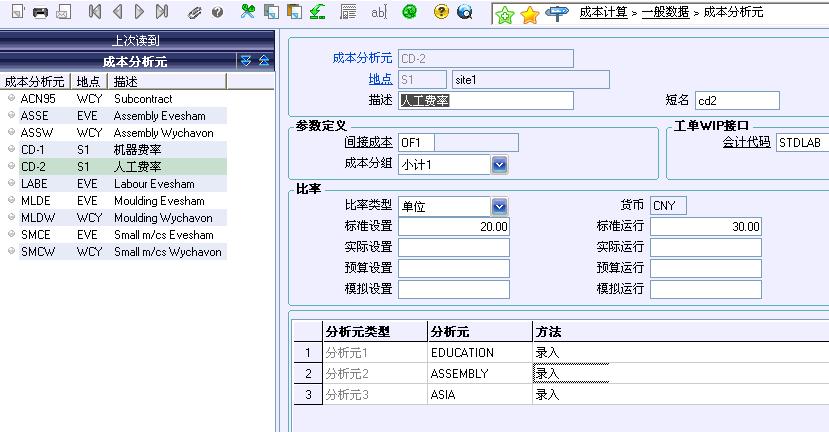Click the blue signpost navigation icon

point(556,13)
